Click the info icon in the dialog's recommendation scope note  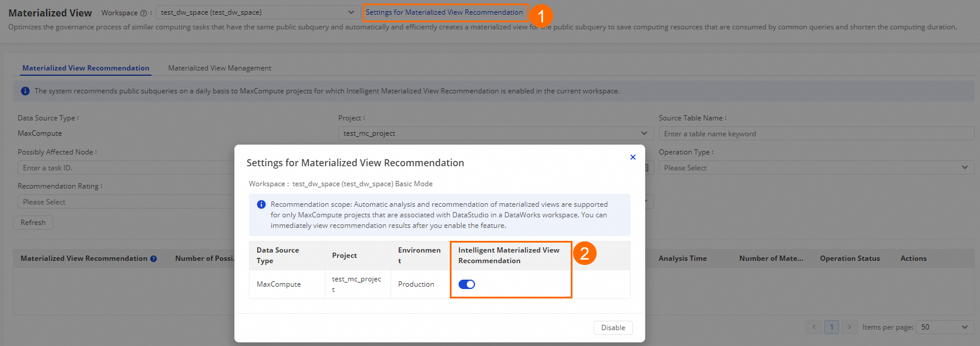[x=261, y=204]
